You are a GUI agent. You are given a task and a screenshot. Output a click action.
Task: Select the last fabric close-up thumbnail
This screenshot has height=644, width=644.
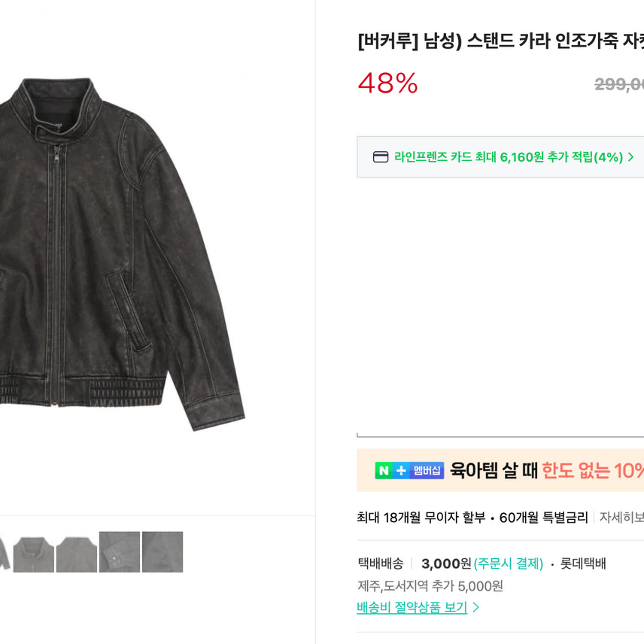pyautogui.click(x=163, y=552)
